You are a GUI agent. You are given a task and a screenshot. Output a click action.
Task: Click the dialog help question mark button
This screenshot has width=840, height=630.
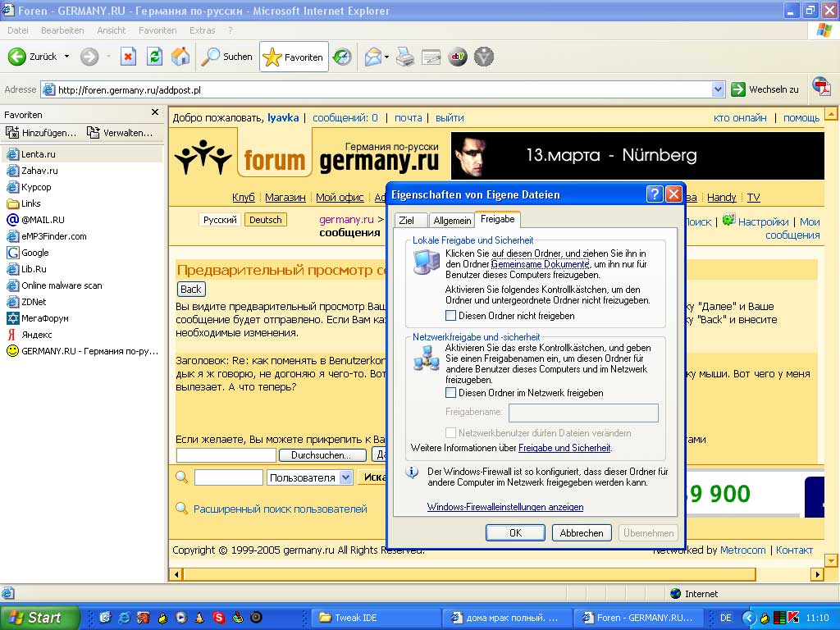(654, 194)
